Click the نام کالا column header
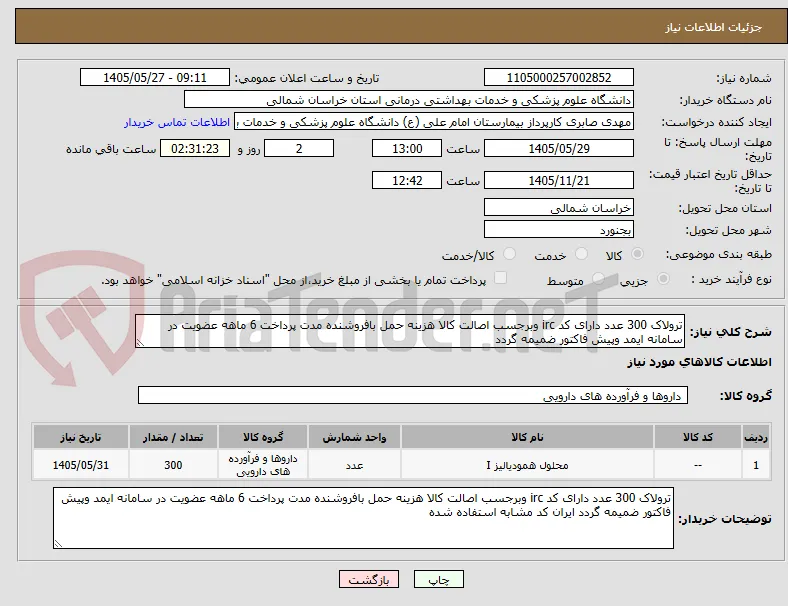 (x=527, y=437)
